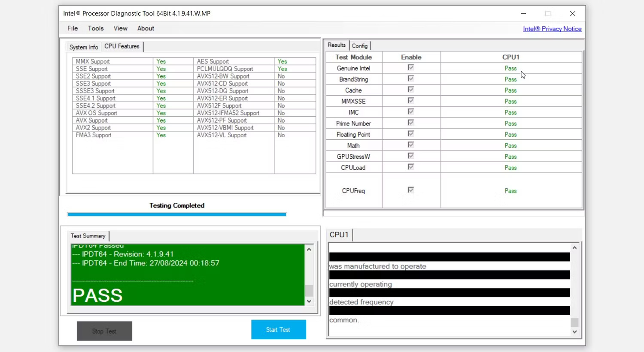The image size is (644, 352).
Task: Toggle the CPUFreq enable checkbox
Action: pos(411,190)
